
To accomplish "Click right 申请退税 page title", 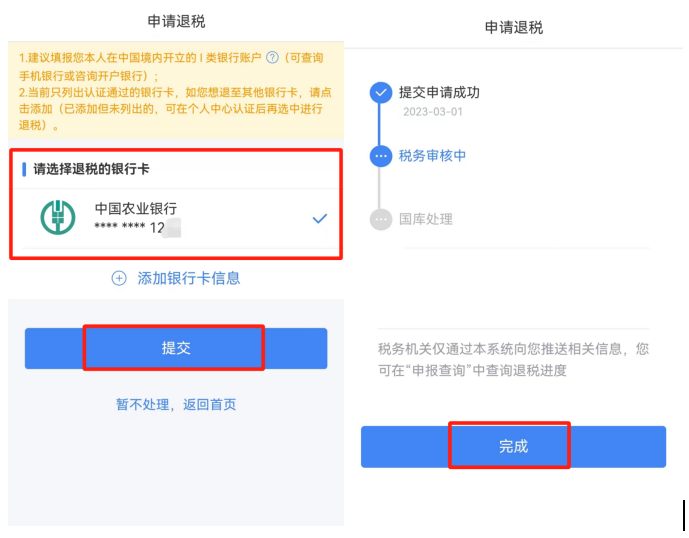I will click(514, 28).
